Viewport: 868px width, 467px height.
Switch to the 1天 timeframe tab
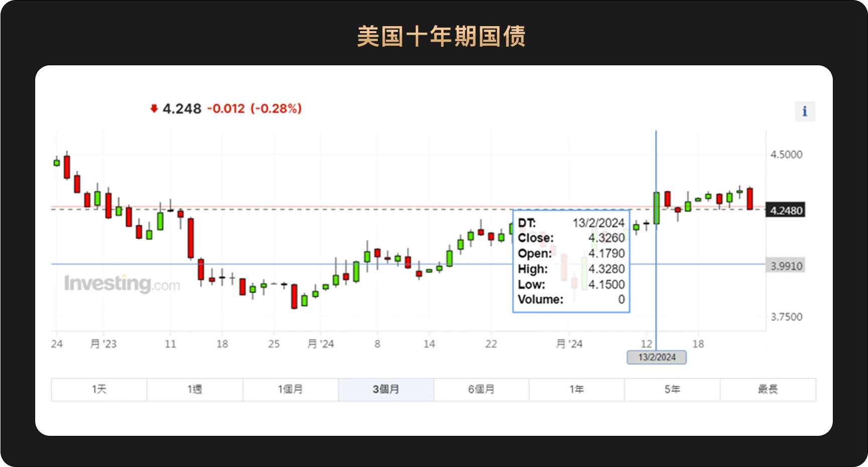tap(98, 389)
